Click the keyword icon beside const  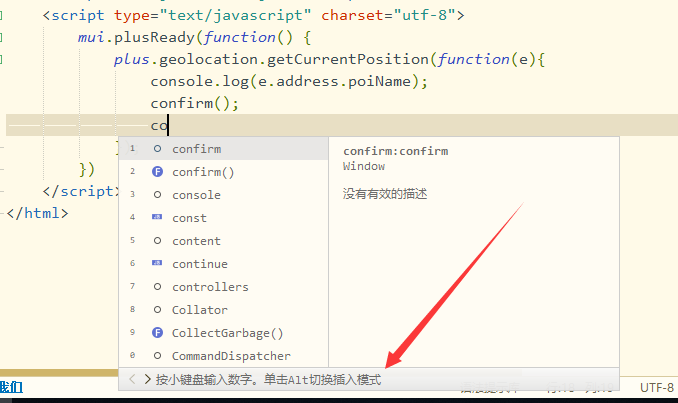point(157,217)
